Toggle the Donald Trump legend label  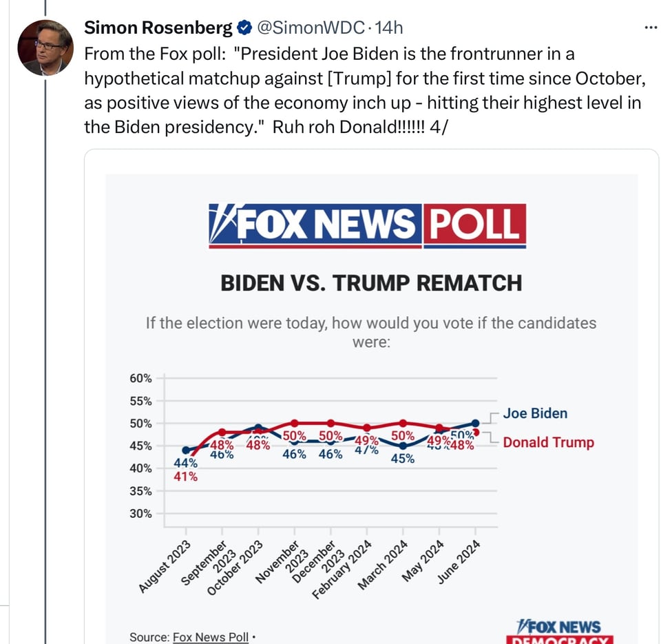pos(548,442)
